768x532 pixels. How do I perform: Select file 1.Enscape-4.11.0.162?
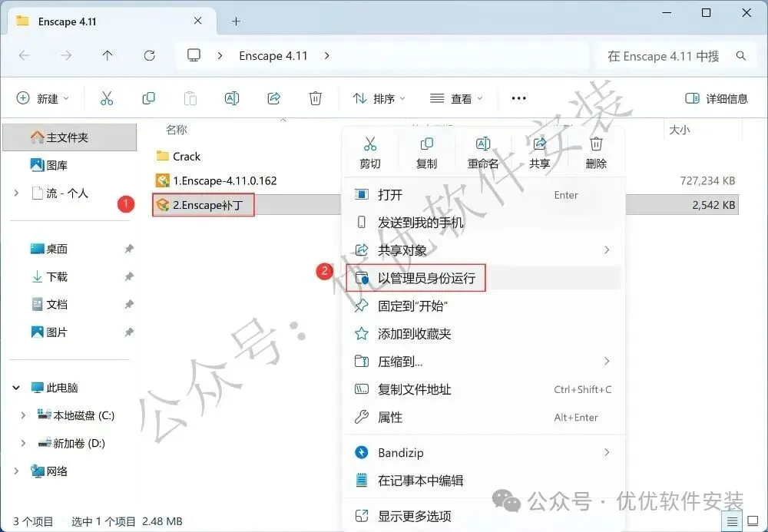tap(216, 181)
